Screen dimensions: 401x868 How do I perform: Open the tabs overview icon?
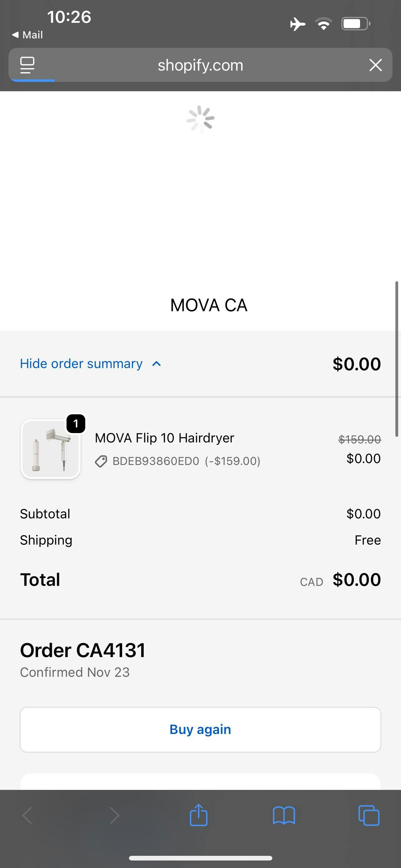click(x=369, y=816)
